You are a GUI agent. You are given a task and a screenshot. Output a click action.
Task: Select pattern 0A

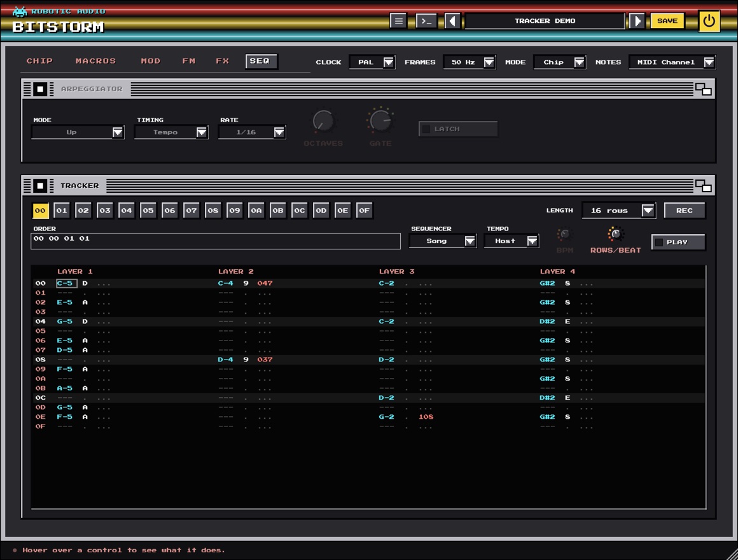[x=256, y=211]
